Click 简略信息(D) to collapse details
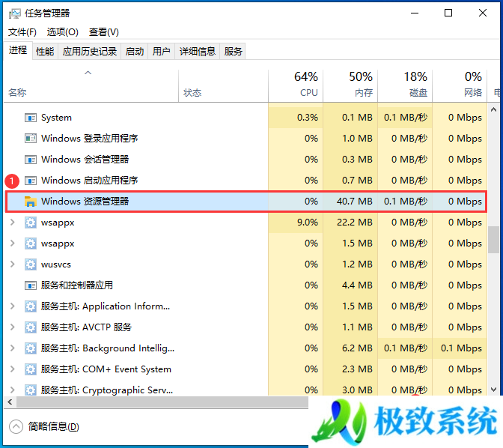 (x=53, y=427)
